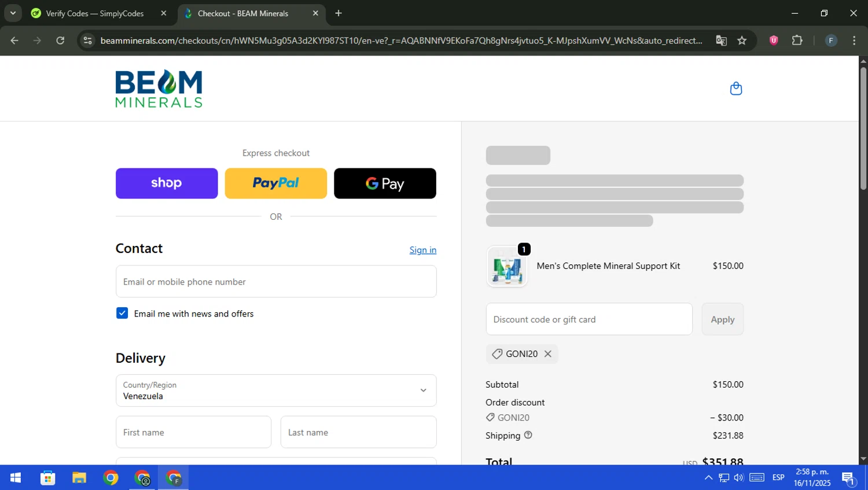Choose PayPal express checkout
Screen dimensions: 868x490
275,183
